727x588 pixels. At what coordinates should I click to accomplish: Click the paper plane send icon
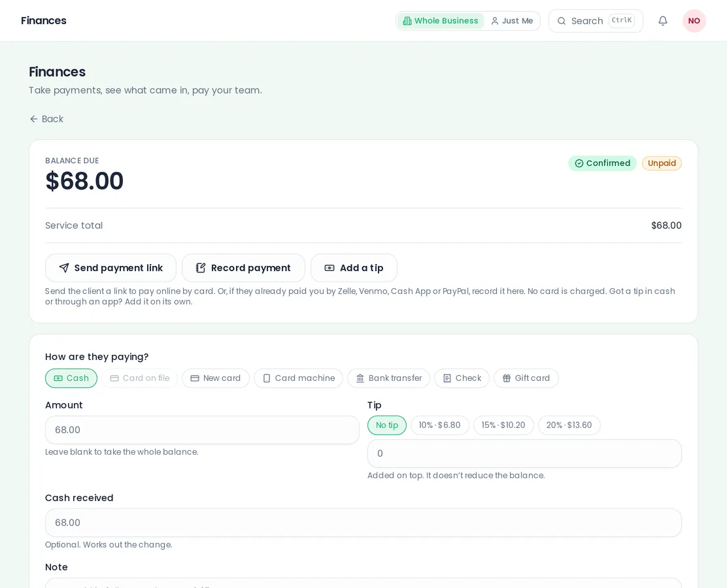(64, 268)
